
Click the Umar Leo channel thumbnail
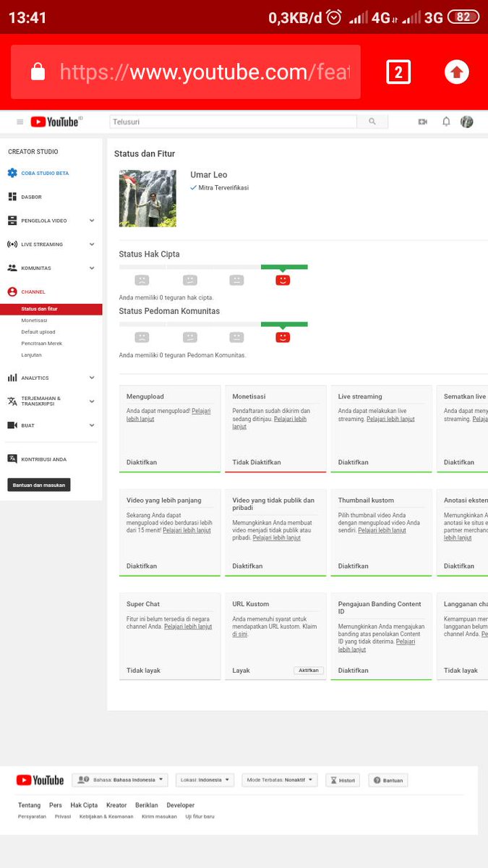click(x=147, y=198)
